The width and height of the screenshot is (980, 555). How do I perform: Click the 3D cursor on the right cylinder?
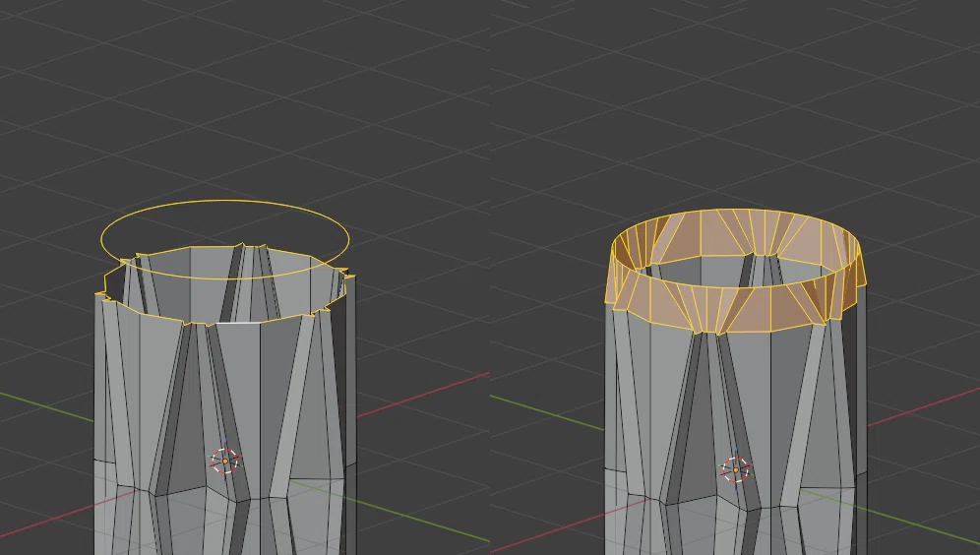(736, 469)
